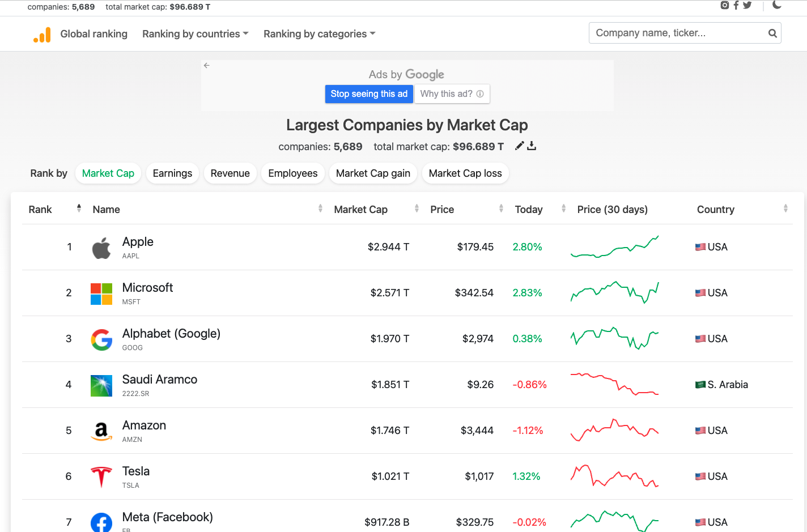This screenshot has width=807, height=532.
Task: Click the Apple logo icon
Action: click(101, 248)
